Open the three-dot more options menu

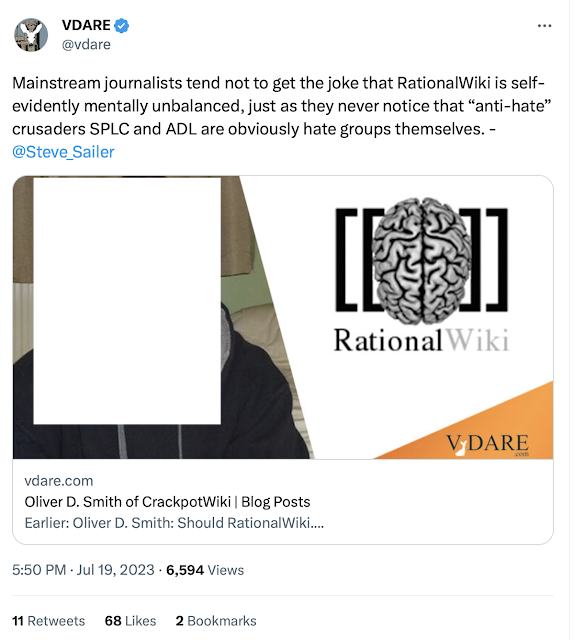point(544,26)
